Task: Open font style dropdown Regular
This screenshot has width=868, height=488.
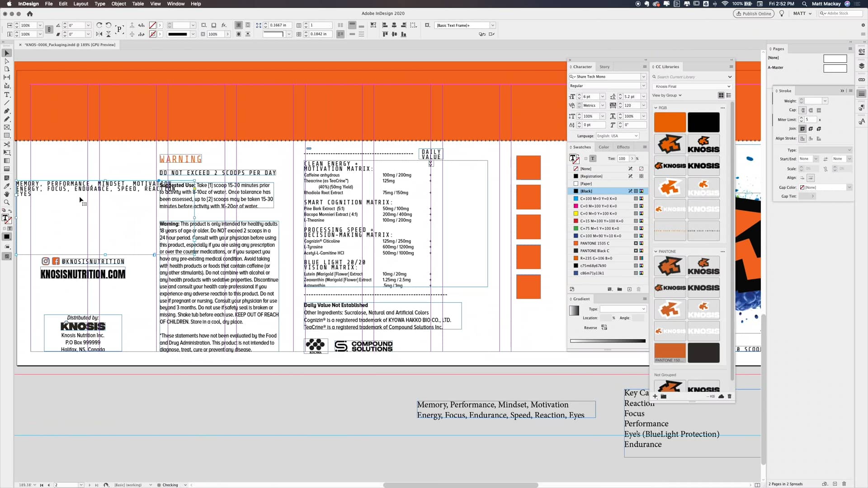Action: [643, 86]
